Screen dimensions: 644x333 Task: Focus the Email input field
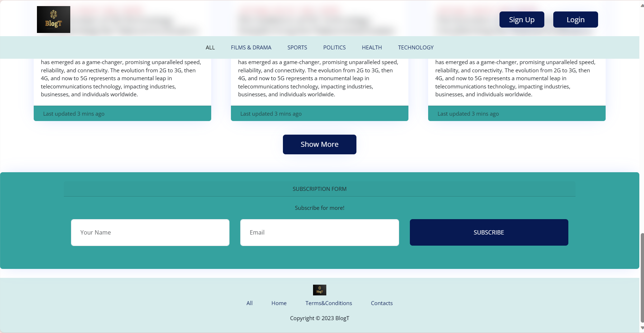(319, 232)
